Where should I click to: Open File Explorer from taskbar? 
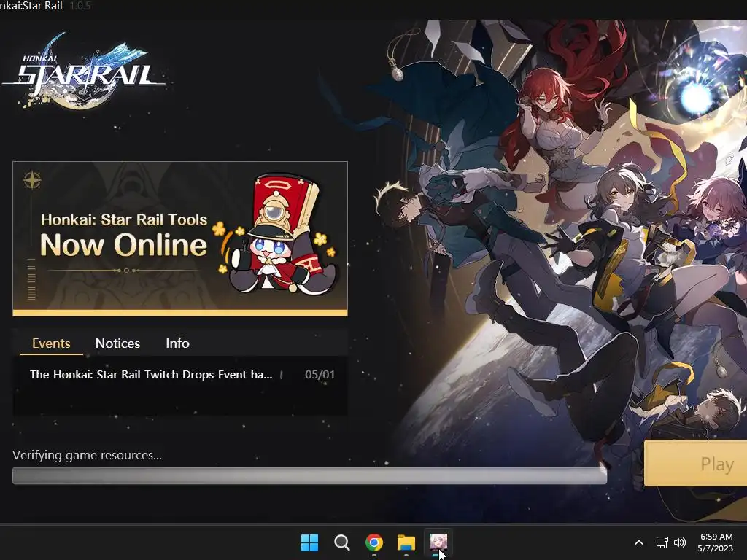point(406,542)
